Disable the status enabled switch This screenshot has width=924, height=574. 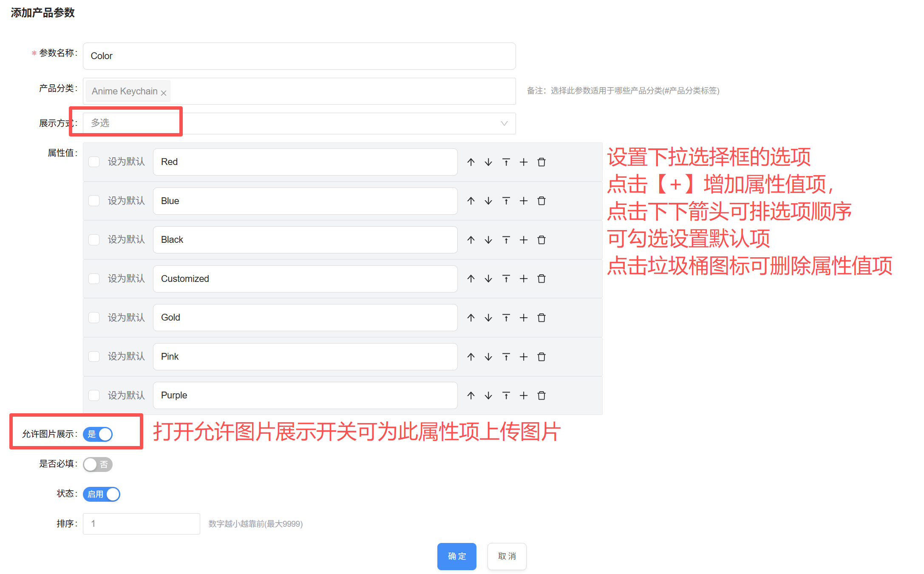click(x=102, y=494)
